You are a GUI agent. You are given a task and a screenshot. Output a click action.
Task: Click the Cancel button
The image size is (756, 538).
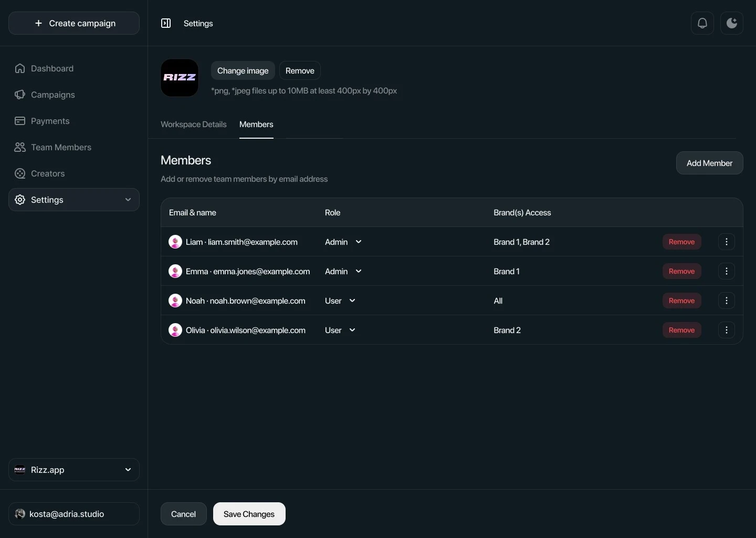pos(184,514)
